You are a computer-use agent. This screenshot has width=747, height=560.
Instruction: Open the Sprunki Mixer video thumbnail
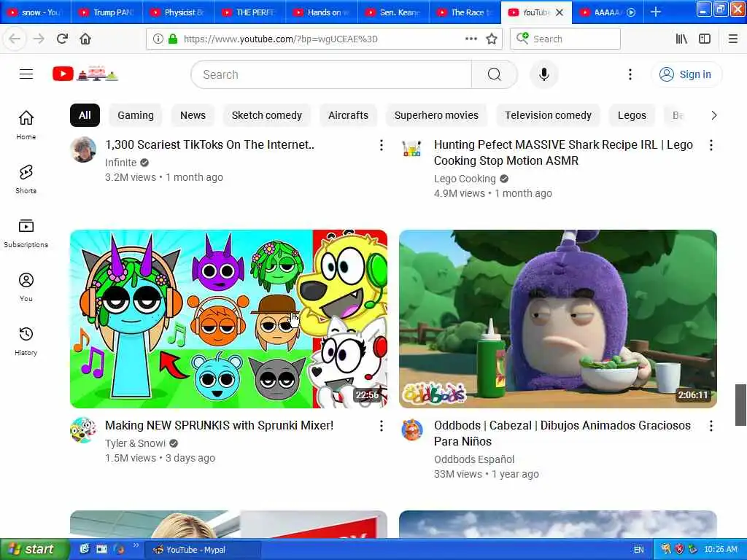click(228, 319)
